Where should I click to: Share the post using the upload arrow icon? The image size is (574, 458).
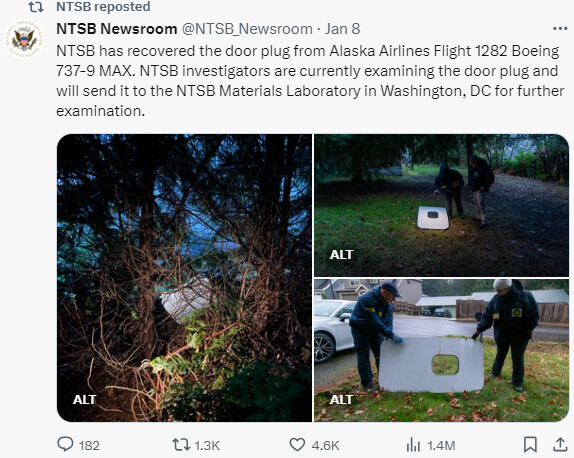tap(560, 444)
